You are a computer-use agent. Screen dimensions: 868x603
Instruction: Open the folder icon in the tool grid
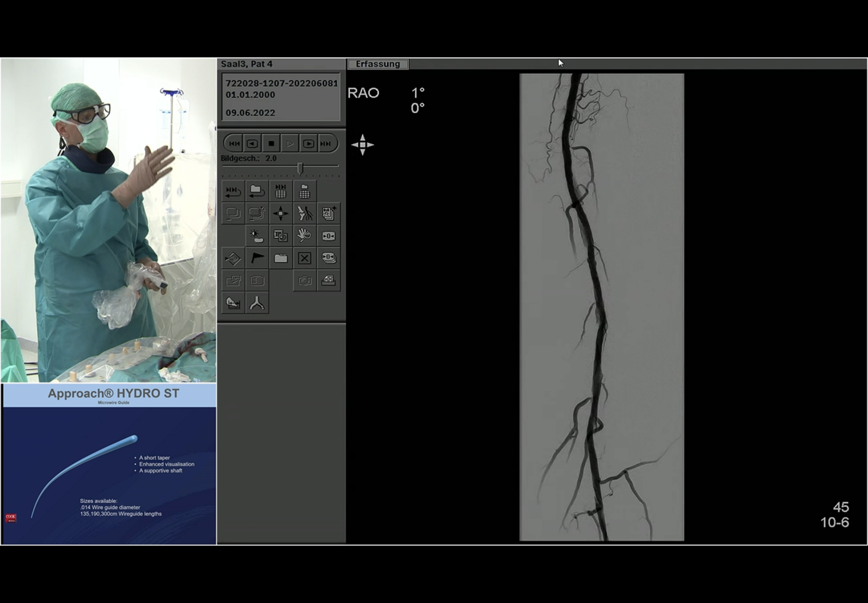tap(280, 258)
